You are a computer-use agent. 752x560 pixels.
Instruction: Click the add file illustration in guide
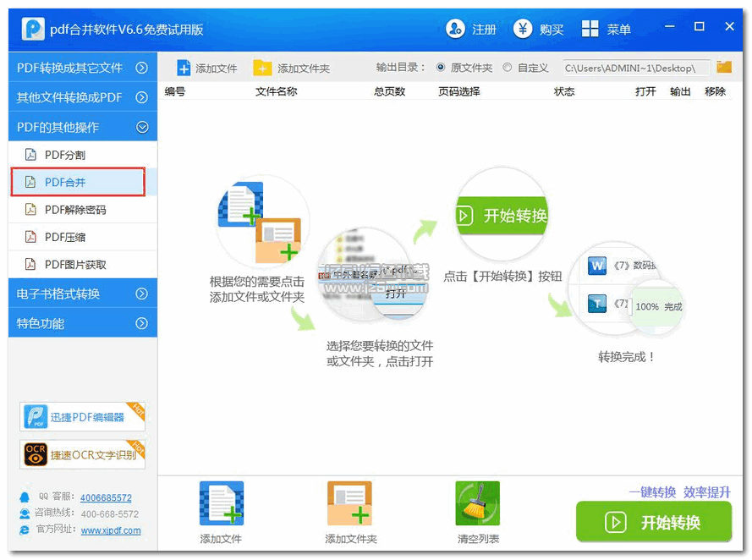coord(261,221)
